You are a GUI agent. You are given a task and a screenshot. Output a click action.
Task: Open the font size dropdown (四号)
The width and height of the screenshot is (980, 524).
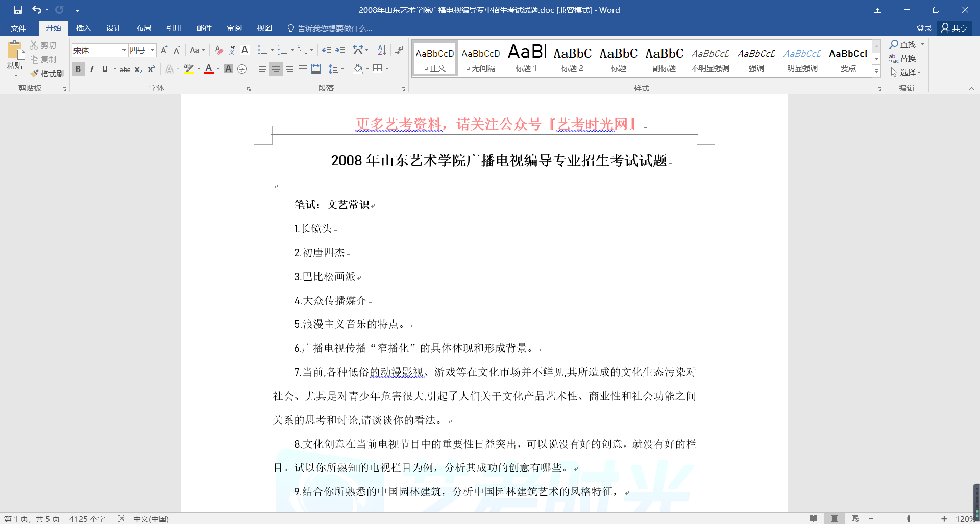coord(153,50)
